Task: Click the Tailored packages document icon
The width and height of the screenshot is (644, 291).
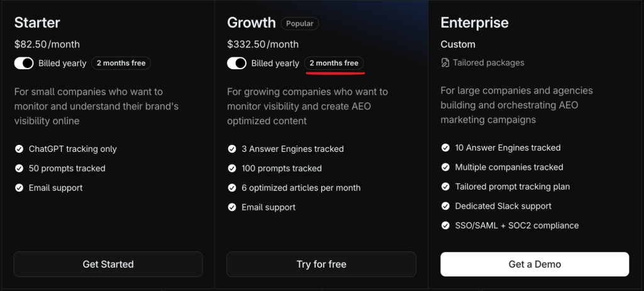Action: tap(445, 62)
